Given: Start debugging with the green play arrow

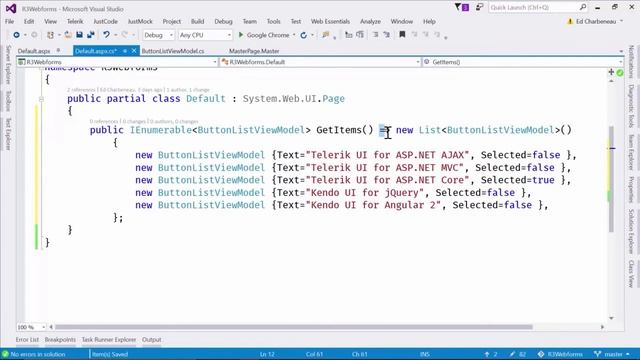Looking at the screenshot, I should pos(241,35).
